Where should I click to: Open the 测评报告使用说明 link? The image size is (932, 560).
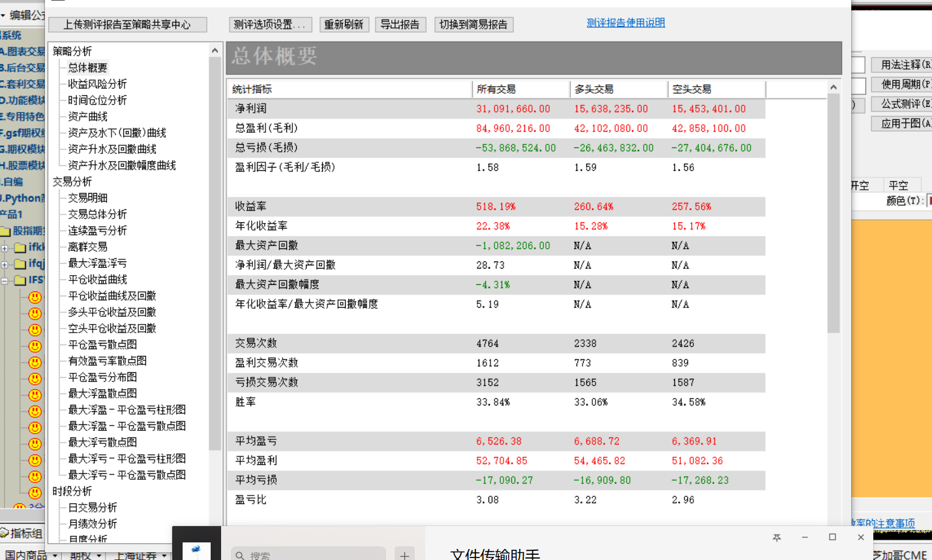[626, 23]
